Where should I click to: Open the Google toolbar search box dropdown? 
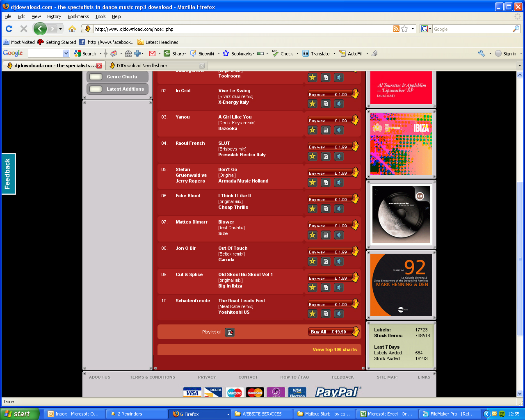[66, 54]
